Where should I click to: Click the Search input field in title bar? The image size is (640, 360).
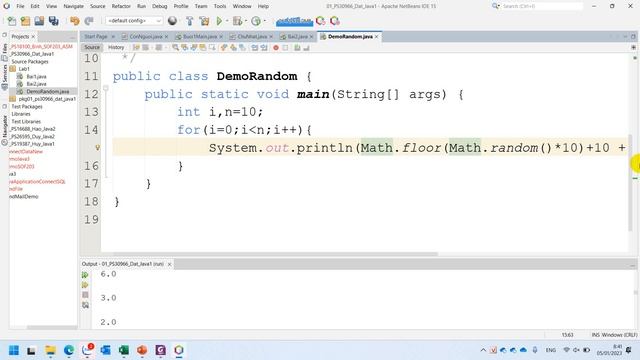pos(542,6)
